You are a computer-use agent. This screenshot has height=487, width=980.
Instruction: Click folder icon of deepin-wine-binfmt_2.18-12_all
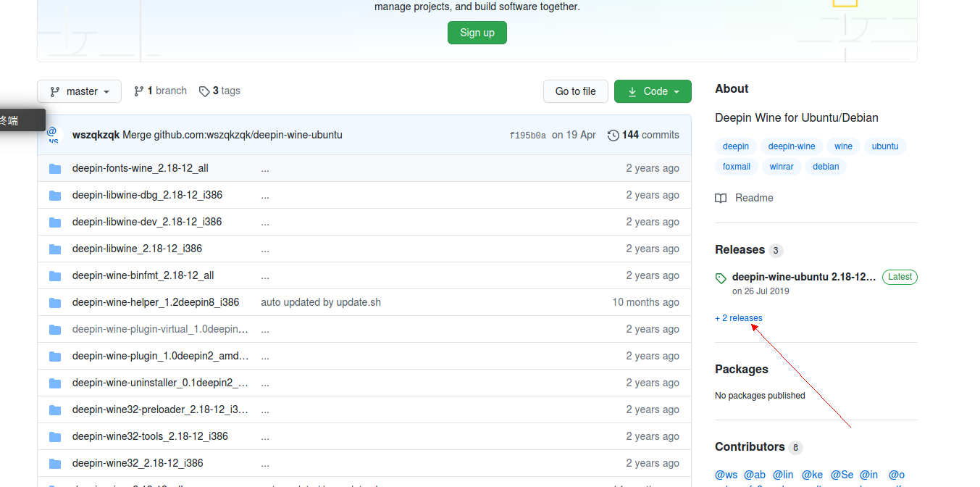point(55,275)
